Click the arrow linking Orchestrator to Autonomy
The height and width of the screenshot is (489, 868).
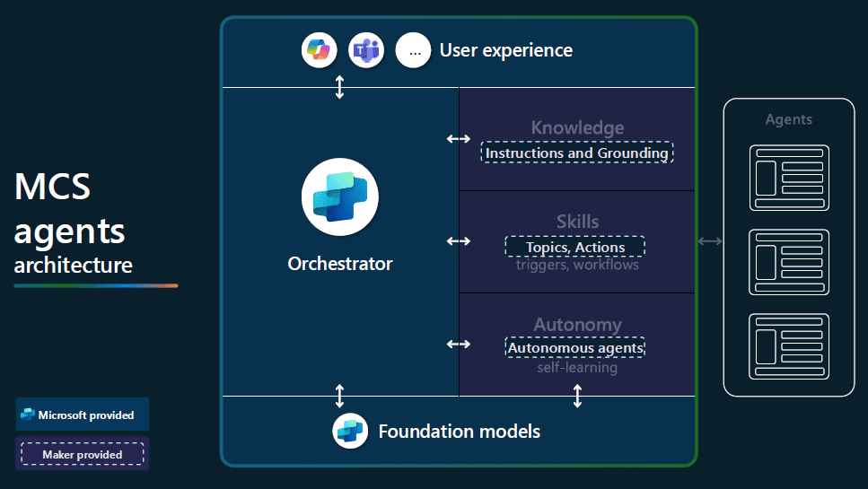pyautogui.click(x=459, y=344)
